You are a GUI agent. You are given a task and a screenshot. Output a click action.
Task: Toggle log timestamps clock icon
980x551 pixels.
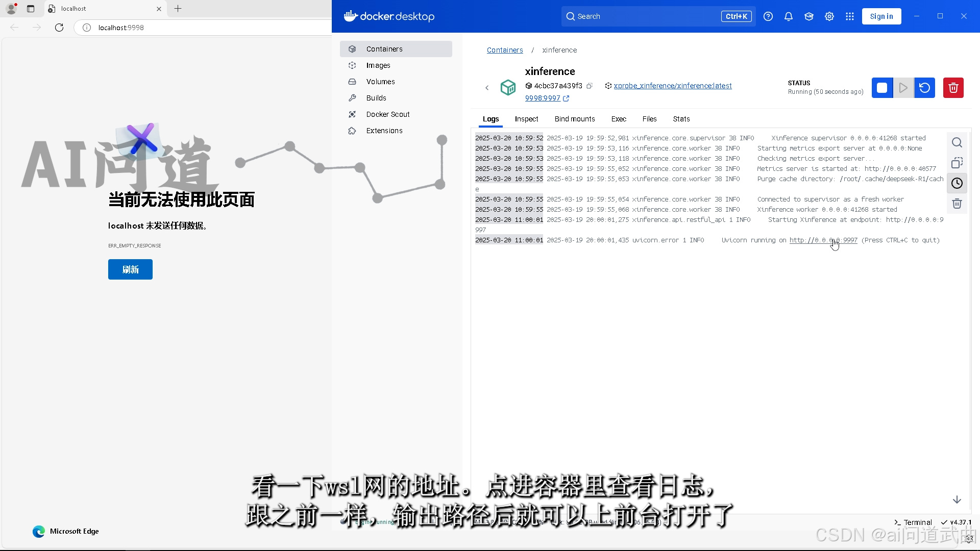coord(957,184)
